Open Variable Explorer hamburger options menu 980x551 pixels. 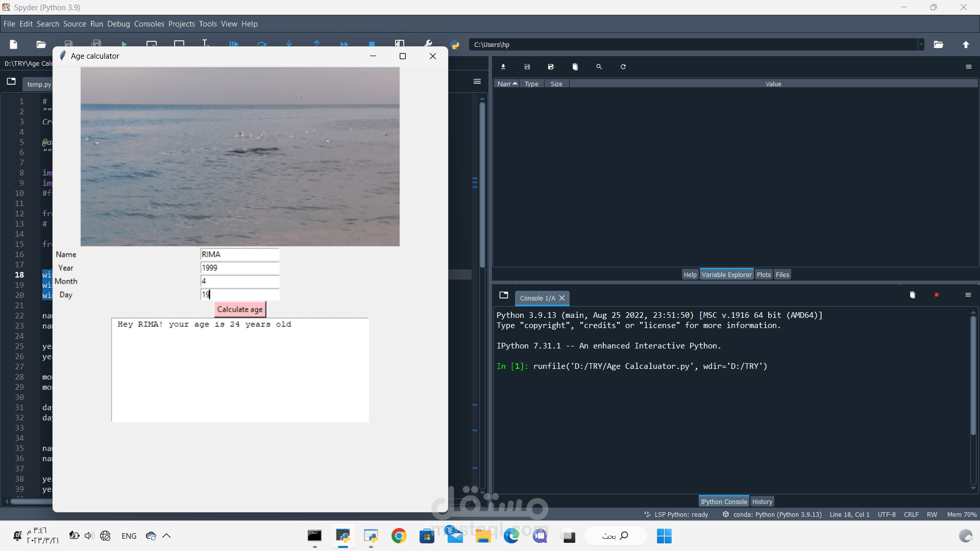click(969, 67)
